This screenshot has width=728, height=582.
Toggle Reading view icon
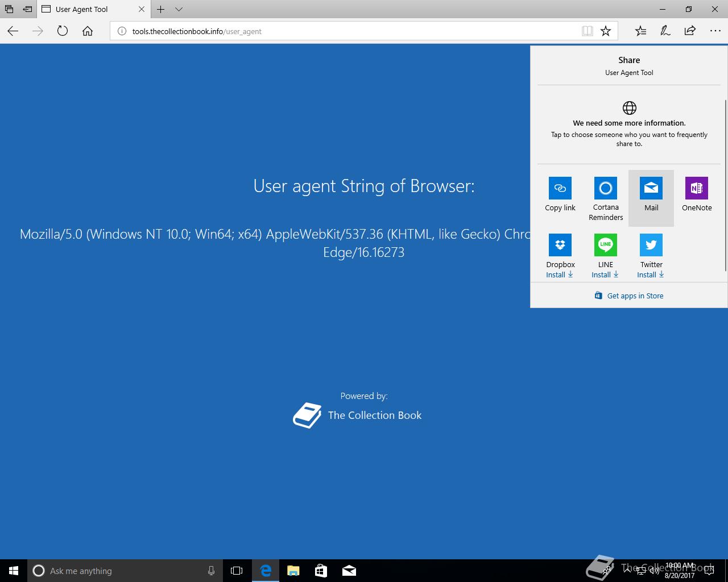point(588,31)
